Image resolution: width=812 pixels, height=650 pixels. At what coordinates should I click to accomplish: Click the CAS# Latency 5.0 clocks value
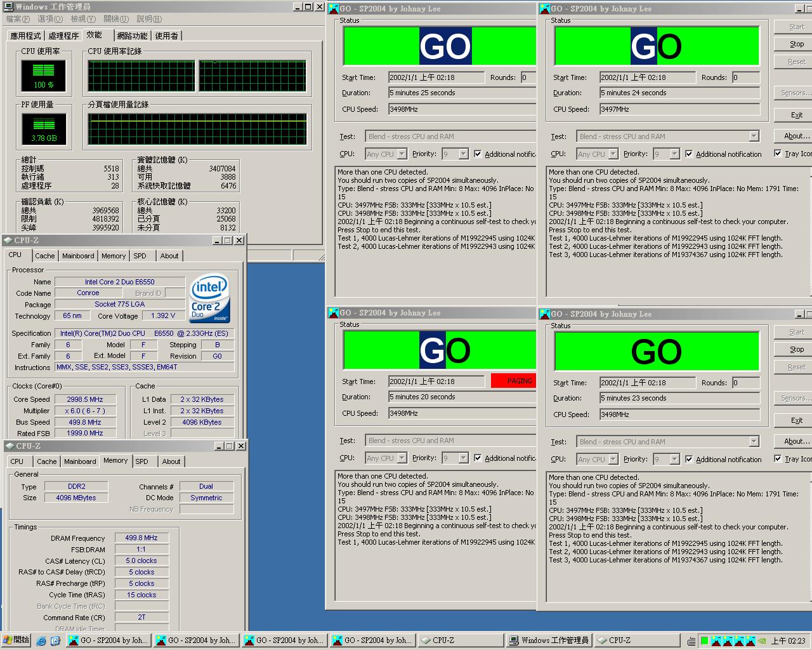(x=141, y=560)
